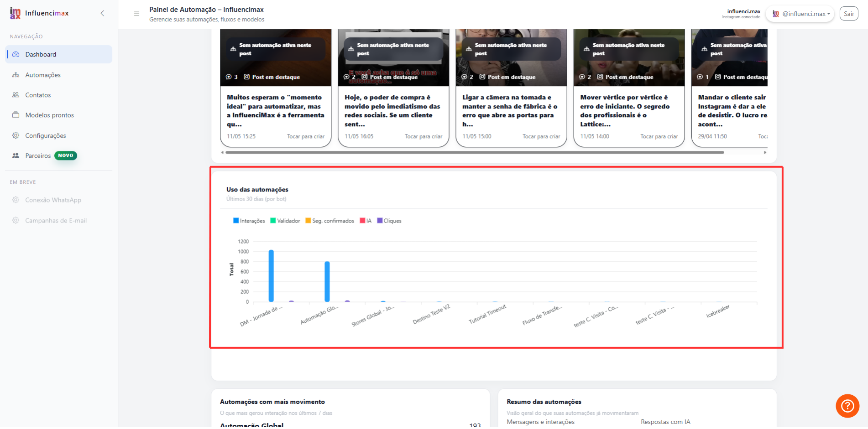Open the Dashboard menu item
Viewport: 868px width, 429px height.
point(59,54)
